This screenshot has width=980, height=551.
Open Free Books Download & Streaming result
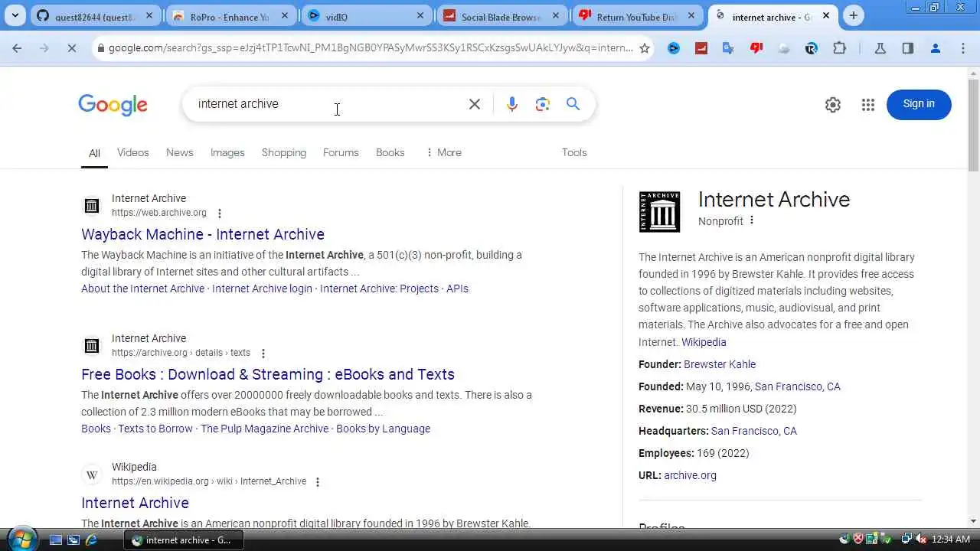pyautogui.click(x=268, y=374)
